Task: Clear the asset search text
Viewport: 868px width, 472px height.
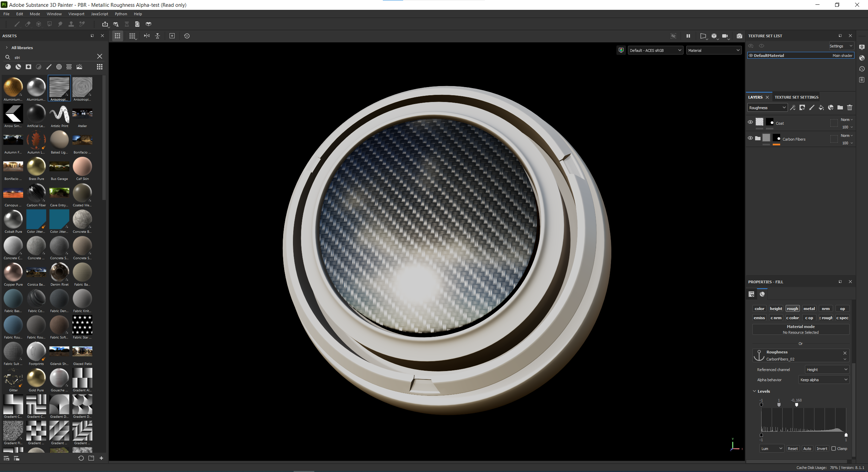Action: click(99, 56)
